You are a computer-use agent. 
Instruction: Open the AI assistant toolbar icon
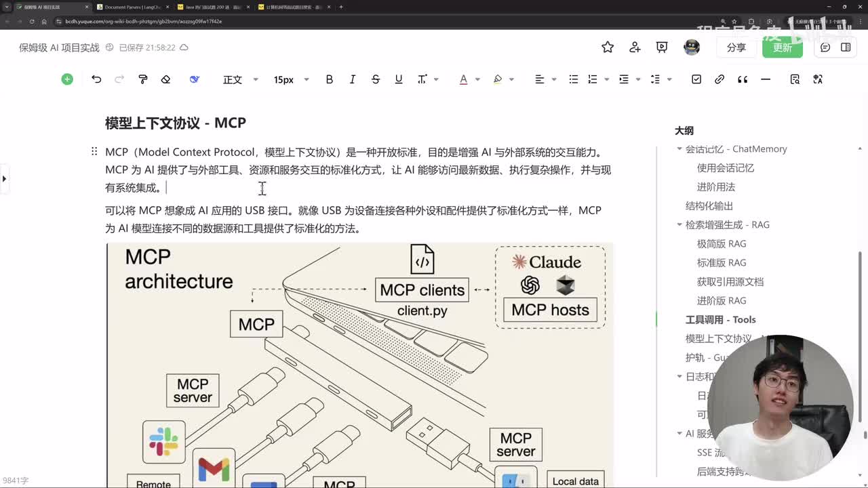[195, 79]
